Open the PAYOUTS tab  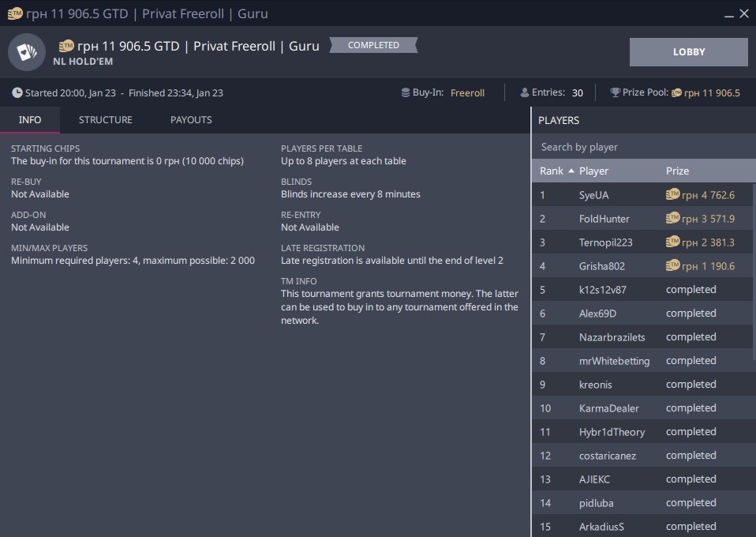coord(191,120)
